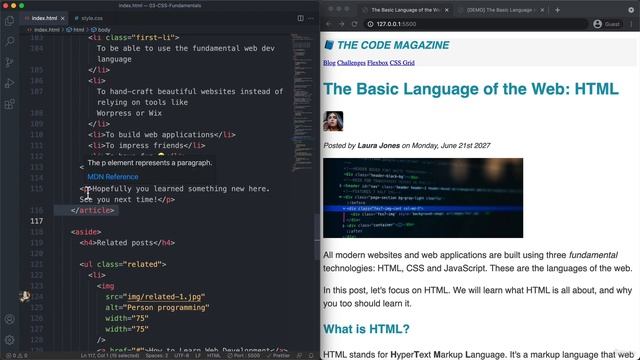Click the CSS Grid navigation link

click(x=402, y=62)
